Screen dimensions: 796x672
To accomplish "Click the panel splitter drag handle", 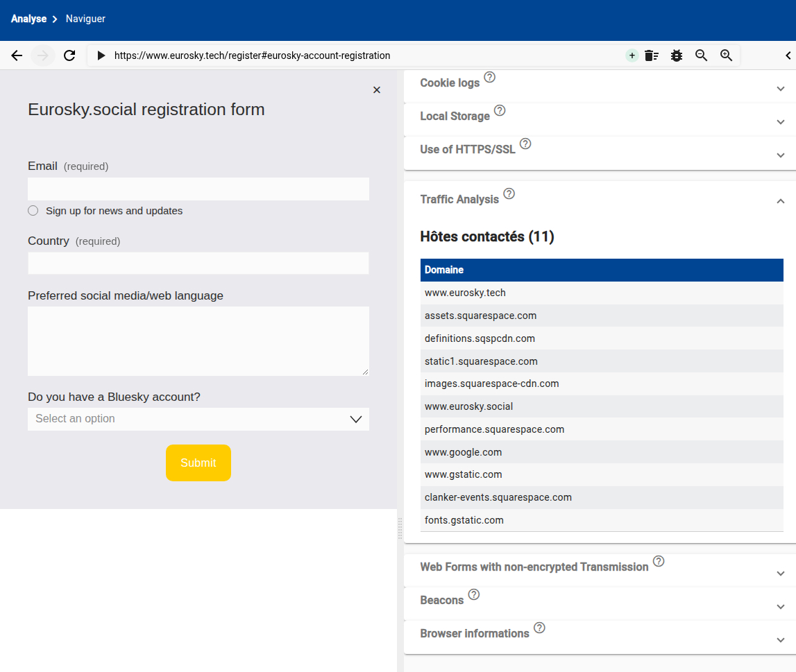I will (x=400, y=528).
